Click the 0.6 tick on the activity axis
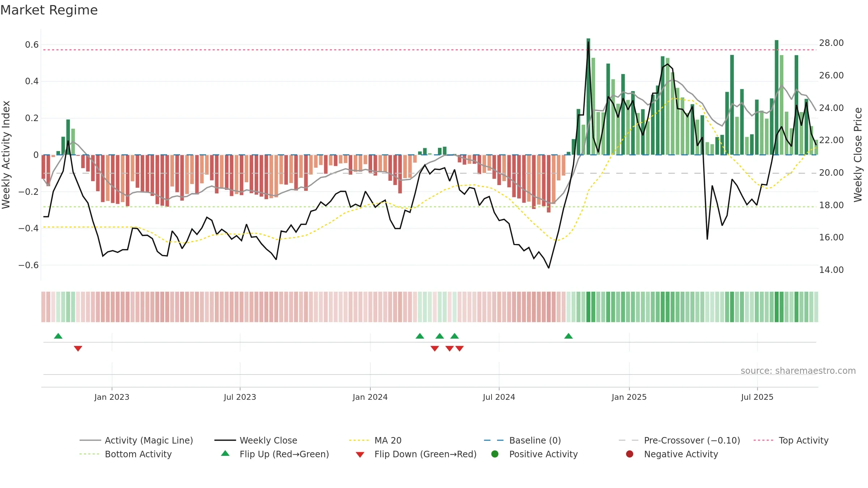The image size is (868, 488). (32, 45)
